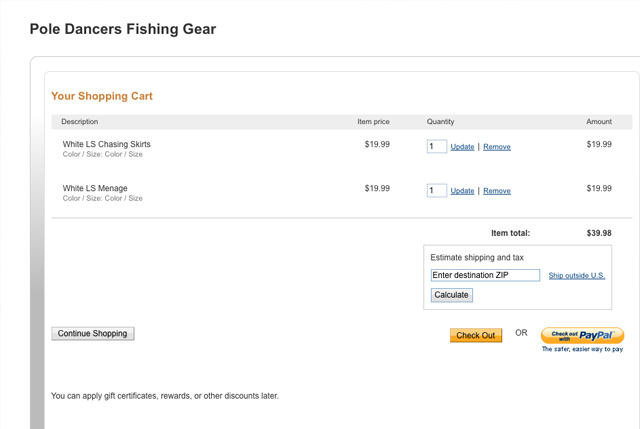Click the Your Shopping Cart heading

coord(102,96)
